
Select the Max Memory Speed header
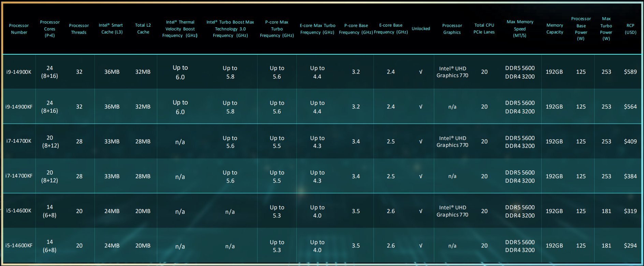point(520,29)
